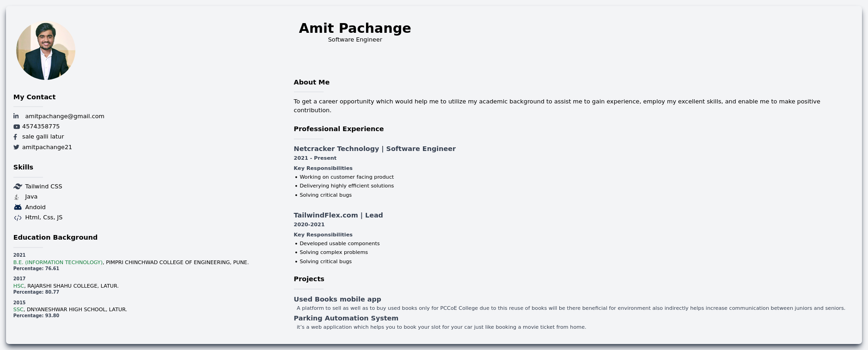Click the amitpachange@gmail.com email address
The width and height of the screenshot is (868, 350).
point(65,116)
